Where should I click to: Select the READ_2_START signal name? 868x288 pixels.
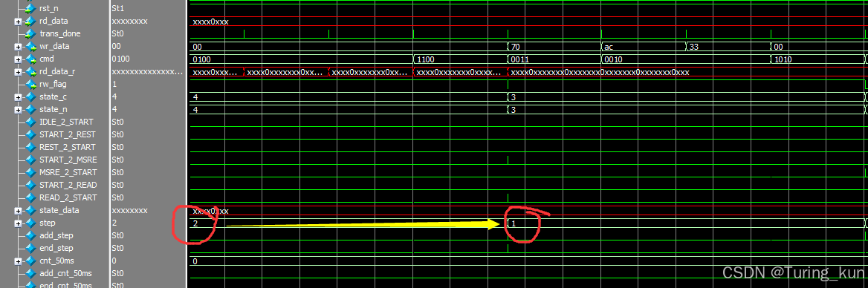68,198
